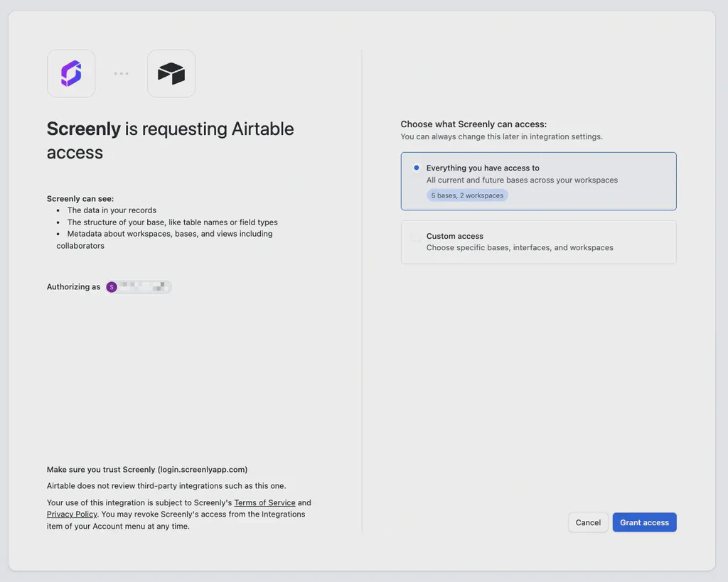Click "The data in your records" text
The width and height of the screenshot is (728, 582).
(x=112, y=210)
